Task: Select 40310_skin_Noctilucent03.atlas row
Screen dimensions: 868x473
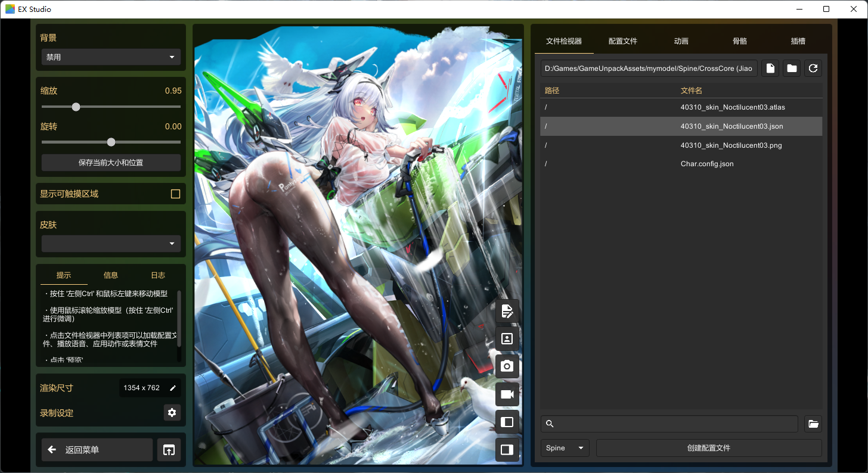Action: (x=681, y=108)
